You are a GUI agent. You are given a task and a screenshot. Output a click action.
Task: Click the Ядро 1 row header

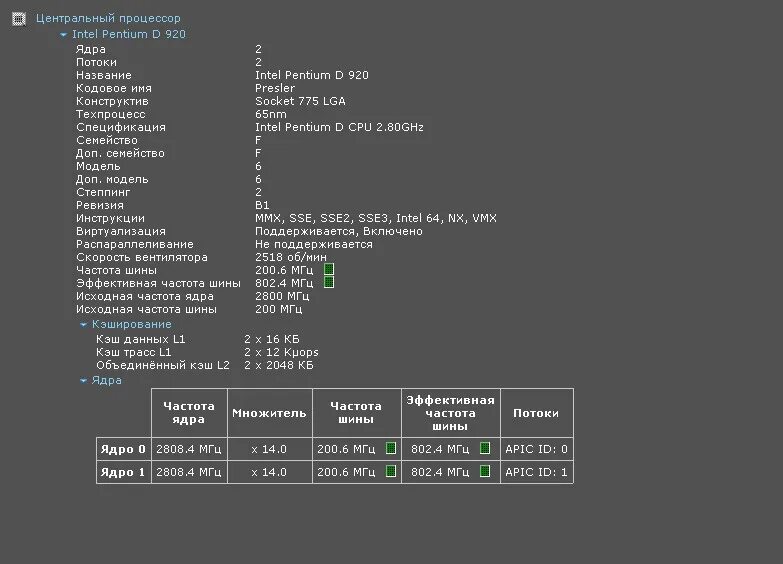pyautogui.click(x=123, y=472)
